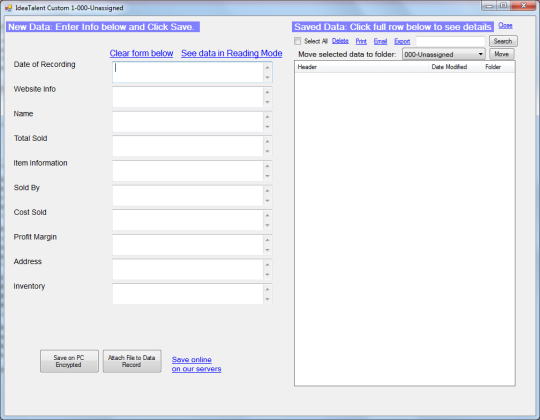The image size is (540, 420).
Task: Open the 000-Unassigned folder dropdown
Action: [x=444, y=54]
